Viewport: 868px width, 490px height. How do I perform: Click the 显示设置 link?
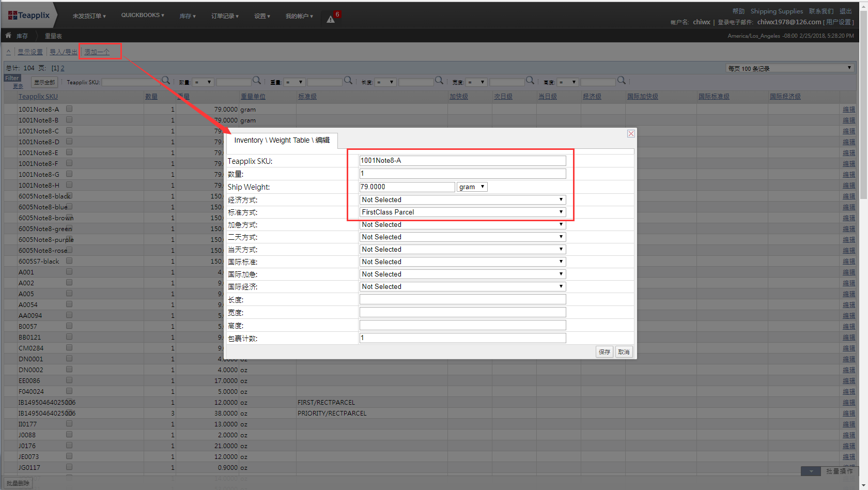30,52
